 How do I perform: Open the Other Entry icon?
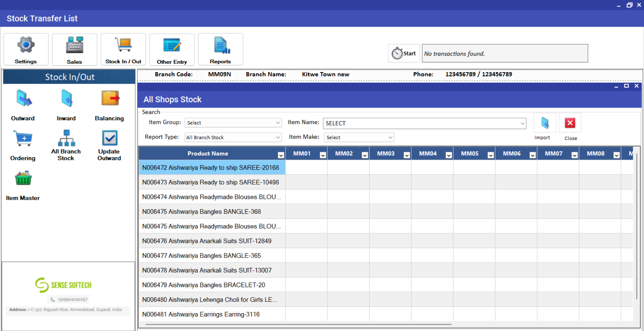[x=172, y=49]
